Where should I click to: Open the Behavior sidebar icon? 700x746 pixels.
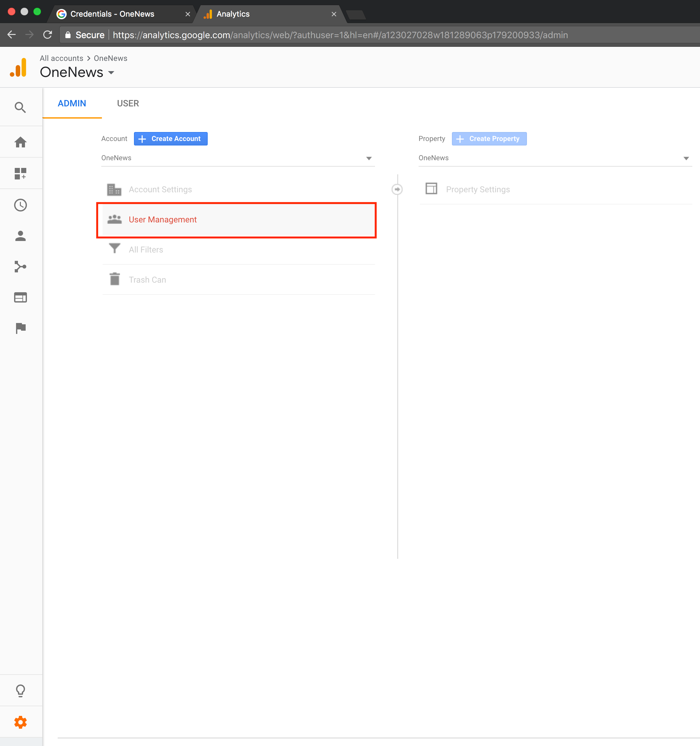20,298
